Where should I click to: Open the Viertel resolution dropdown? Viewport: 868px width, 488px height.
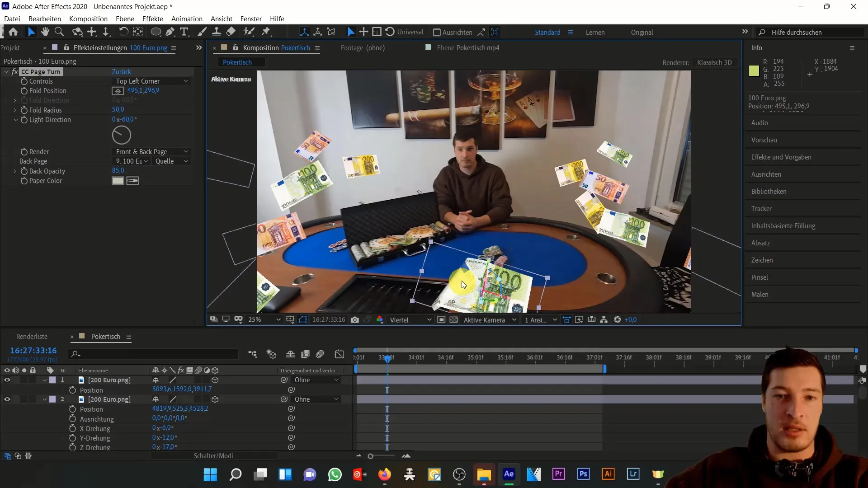click(x=410, y=319)
